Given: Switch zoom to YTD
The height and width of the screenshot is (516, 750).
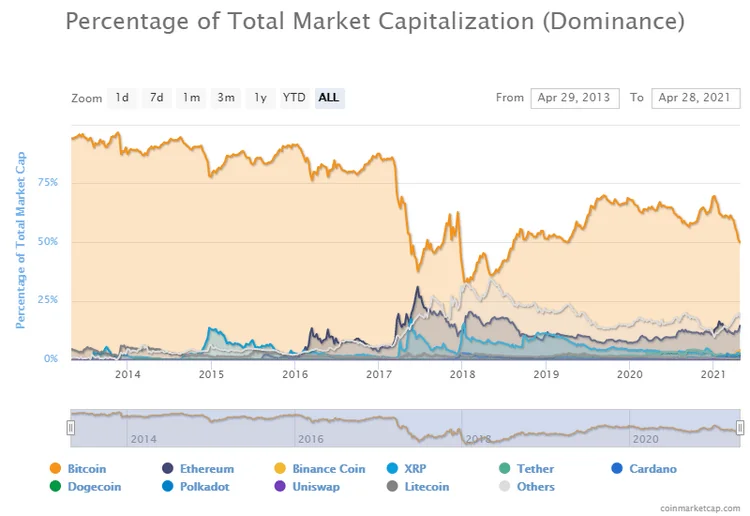Looking at the screenshot, I should pos(294,98).
